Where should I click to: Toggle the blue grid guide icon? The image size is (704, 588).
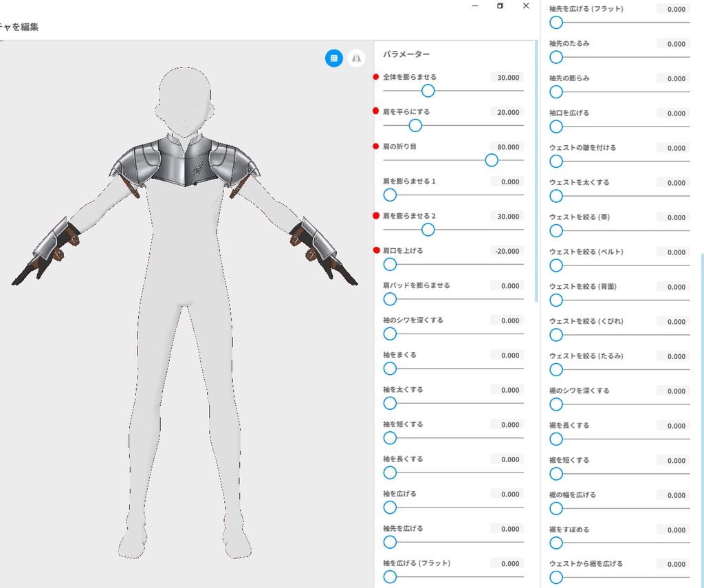pyautogui.click(x=333, y=58)
